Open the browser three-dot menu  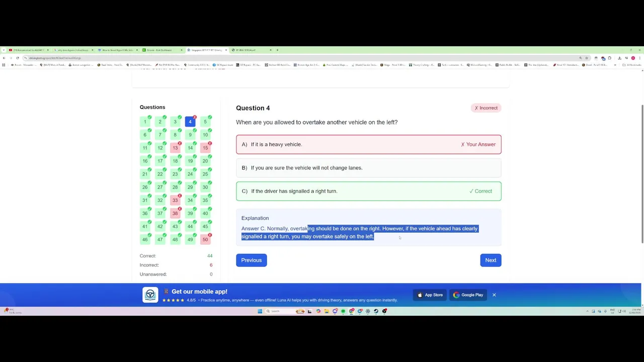[640, 58]
